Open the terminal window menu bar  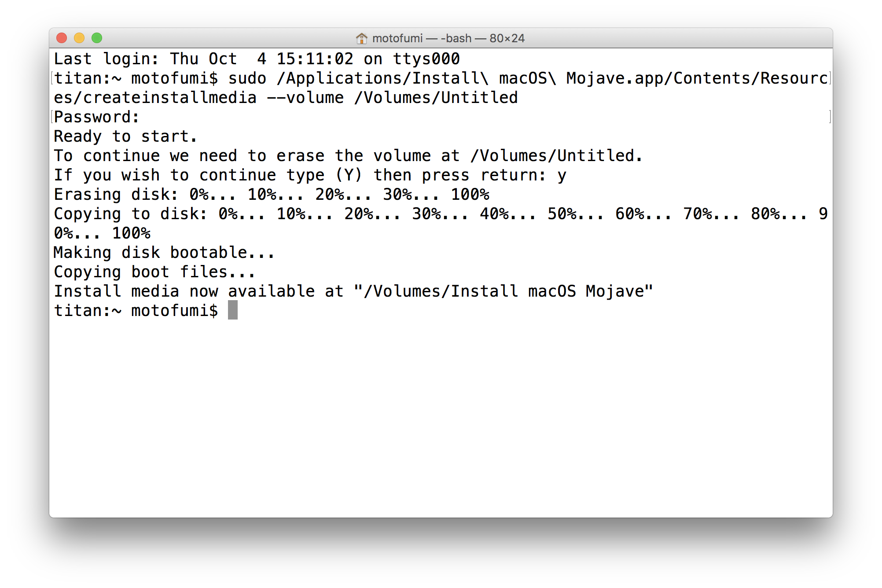pos(441,37)
